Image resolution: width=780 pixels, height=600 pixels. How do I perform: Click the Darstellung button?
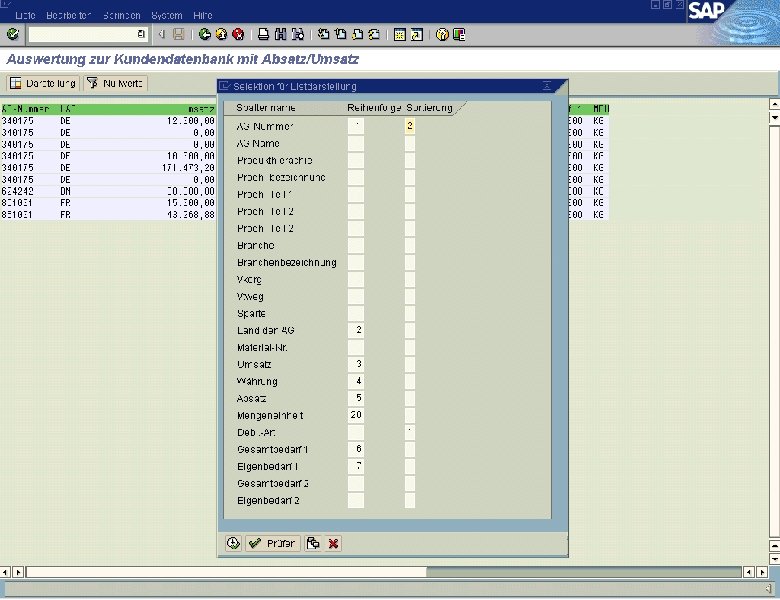pyautogui.click(x=43, y=83)
